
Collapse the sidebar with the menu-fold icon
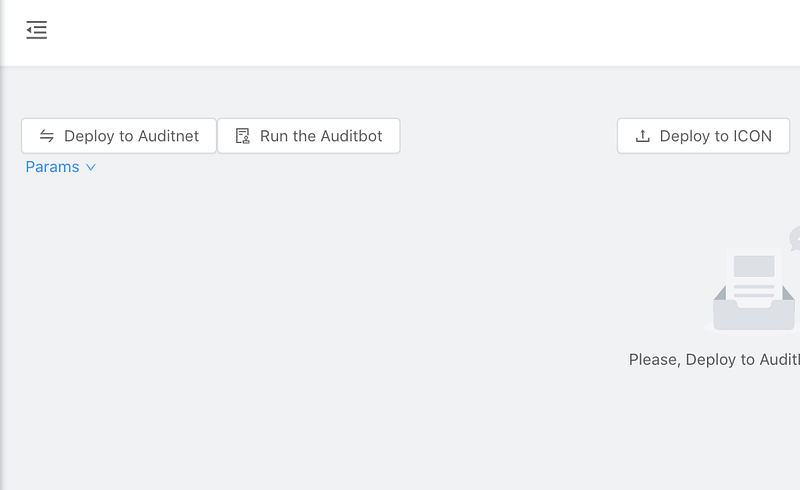pyautogui.click(x=36, y=30)
